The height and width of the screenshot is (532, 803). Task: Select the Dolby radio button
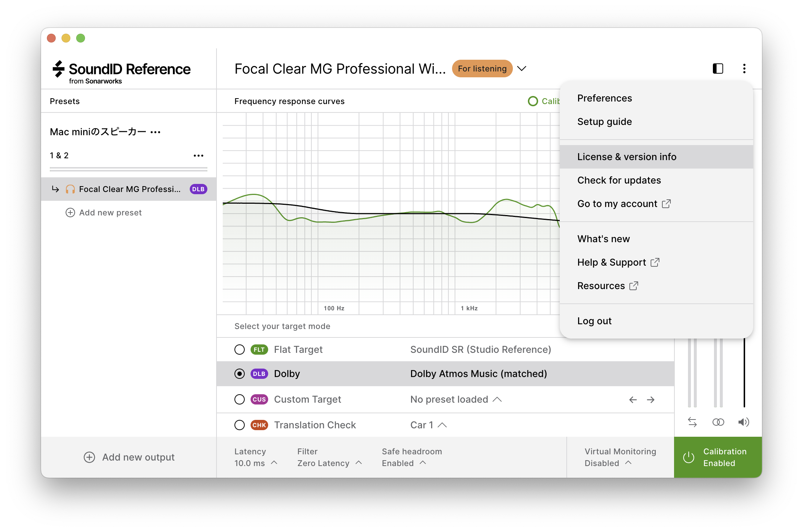(240, 374)
